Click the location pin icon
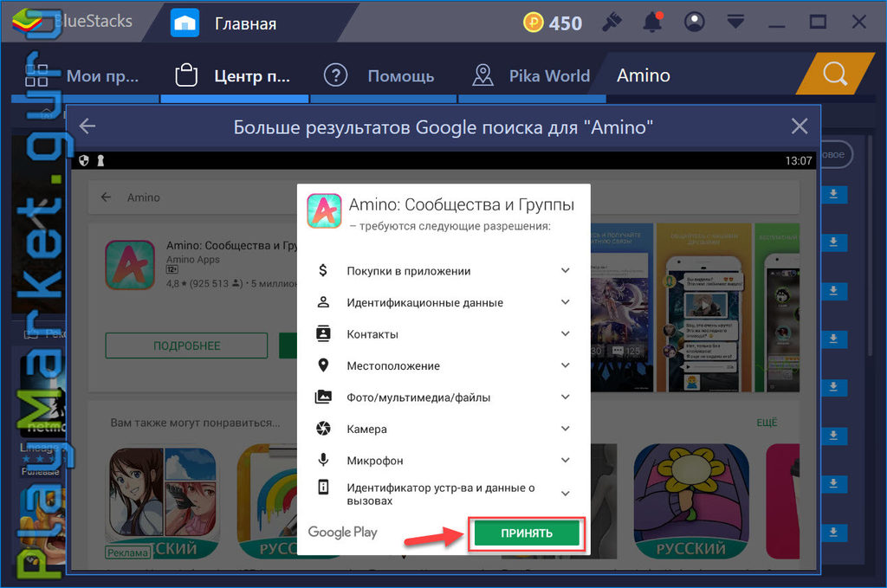 (323, 365)
